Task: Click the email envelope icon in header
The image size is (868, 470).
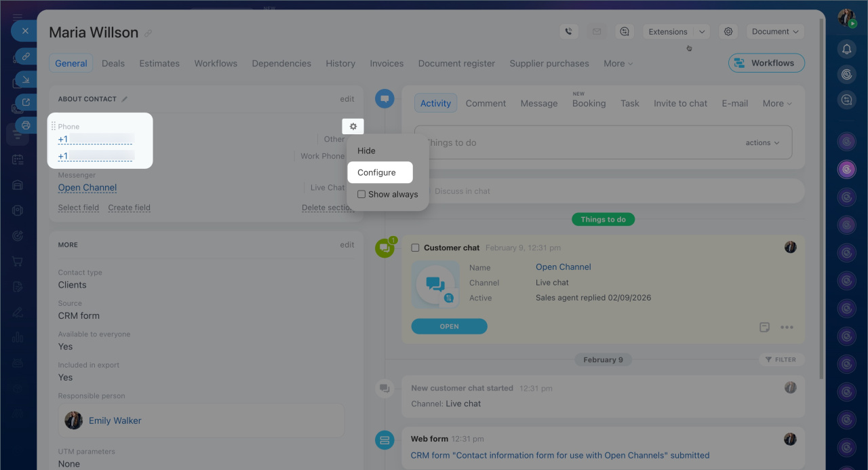Action: point(597,31)
